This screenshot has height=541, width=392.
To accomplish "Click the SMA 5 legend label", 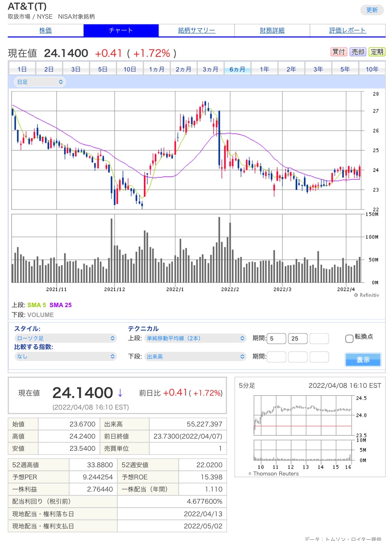I will coord(36,305).
